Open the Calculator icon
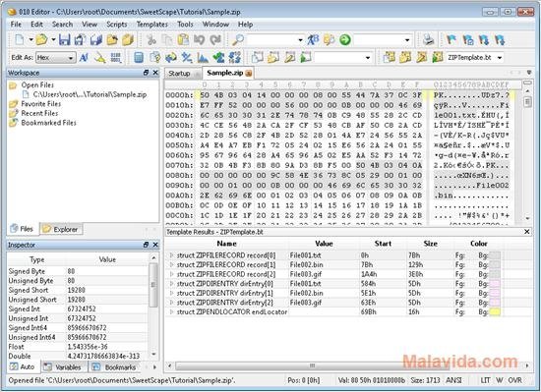The width and height of the screenshot is (541, 392). click(x=139, y=58)
